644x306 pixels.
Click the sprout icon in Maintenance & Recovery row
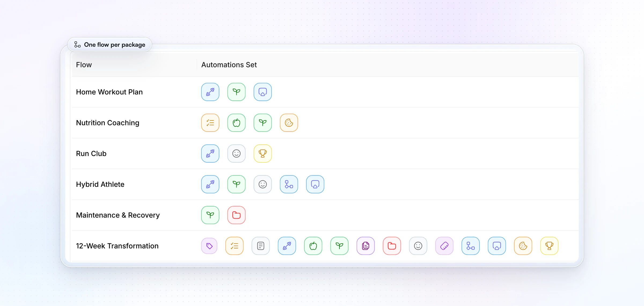click(x=210, y=215)
